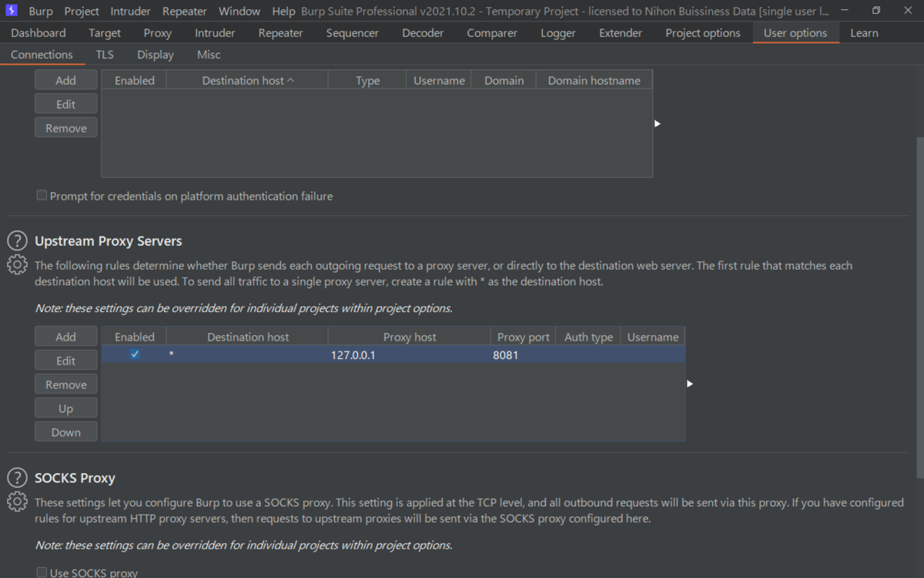Select the * destination host cell
Viewport: 924px width, 578px height.
tap(247, 355)
